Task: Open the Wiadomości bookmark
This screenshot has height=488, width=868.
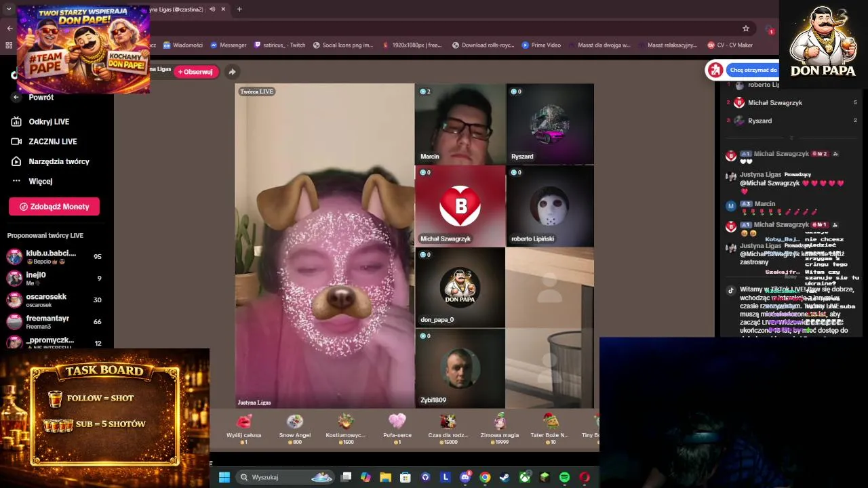Action: coord(183,45)
